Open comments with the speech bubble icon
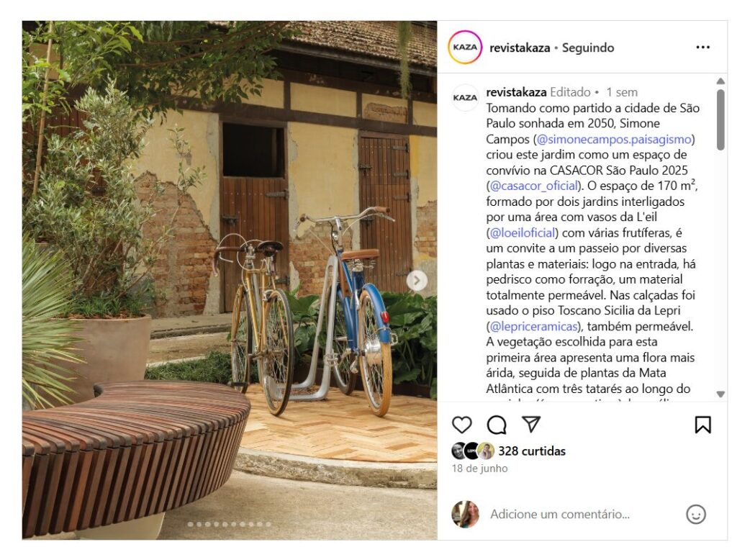Viewport: 737px width, 560px height. pos(497,425)
